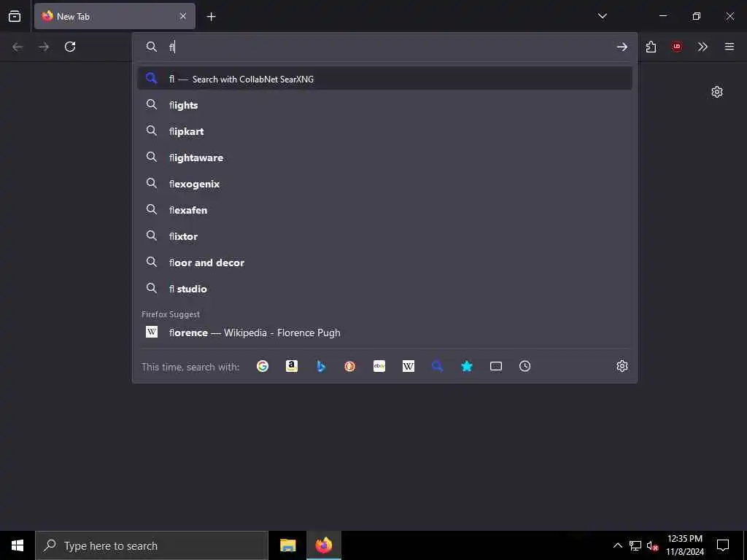Open the Extensions puzzle icon
This screenshot has height=560, width=747.
click(651, 47)
